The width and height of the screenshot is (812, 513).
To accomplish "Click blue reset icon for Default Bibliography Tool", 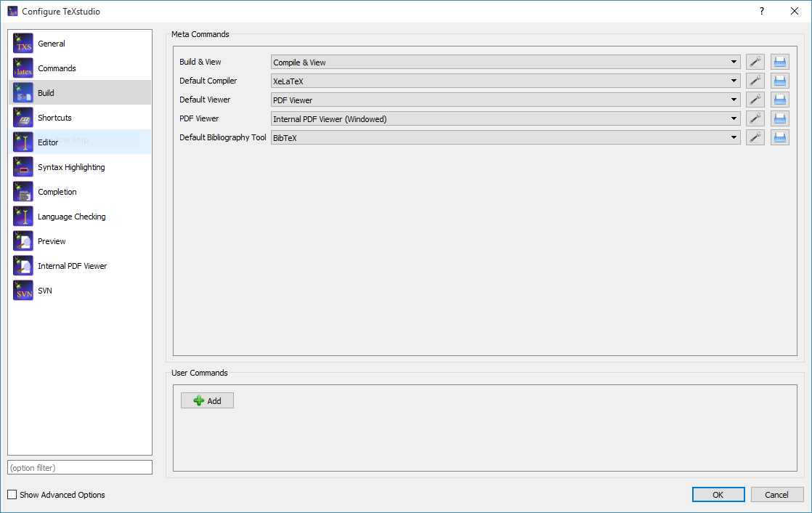I will (780, 138).
